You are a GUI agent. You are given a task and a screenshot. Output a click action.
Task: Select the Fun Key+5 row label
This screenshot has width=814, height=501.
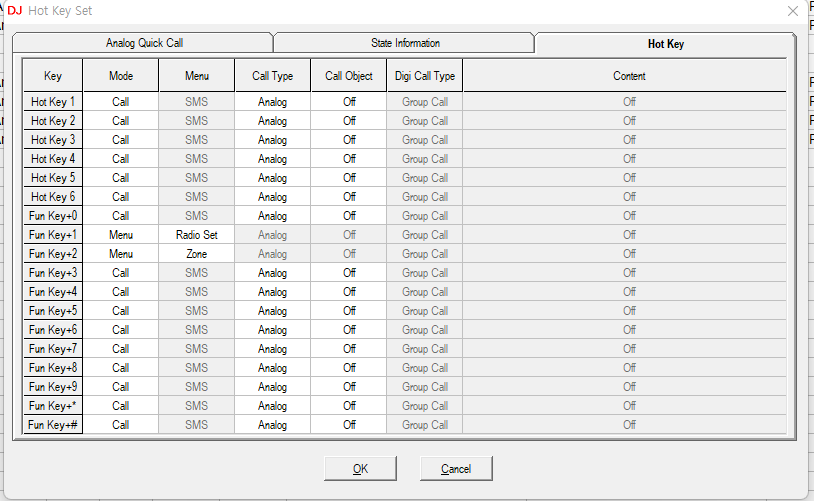tap(53, 311)
